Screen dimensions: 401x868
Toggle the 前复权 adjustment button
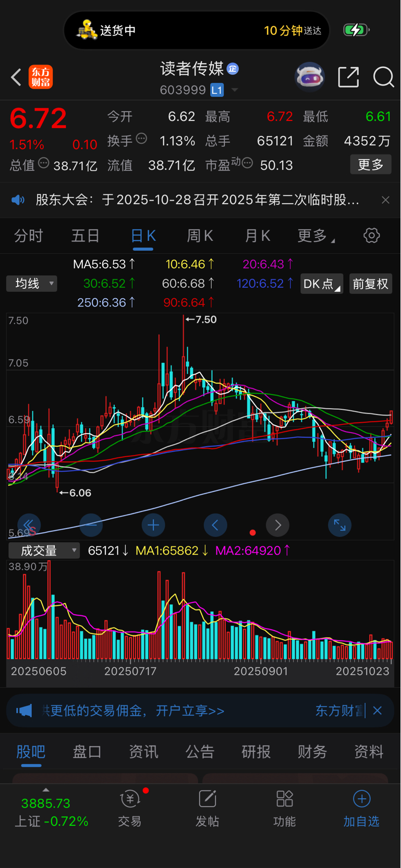coord(370,284)
